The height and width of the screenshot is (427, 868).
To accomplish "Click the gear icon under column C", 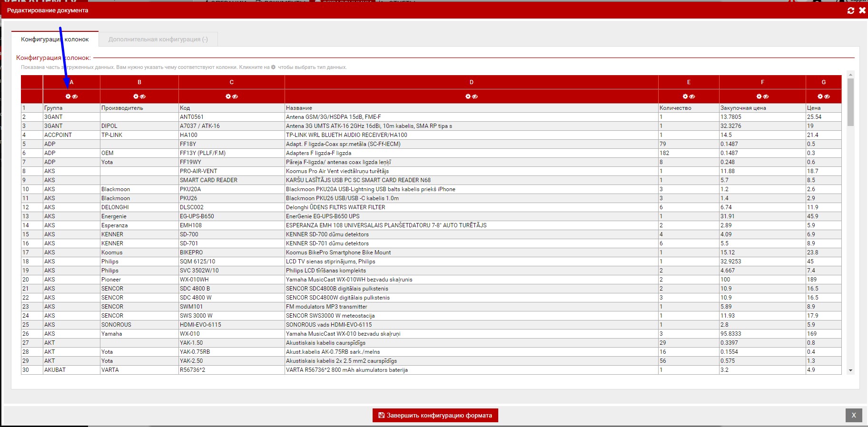I will (x=228, y=97).
